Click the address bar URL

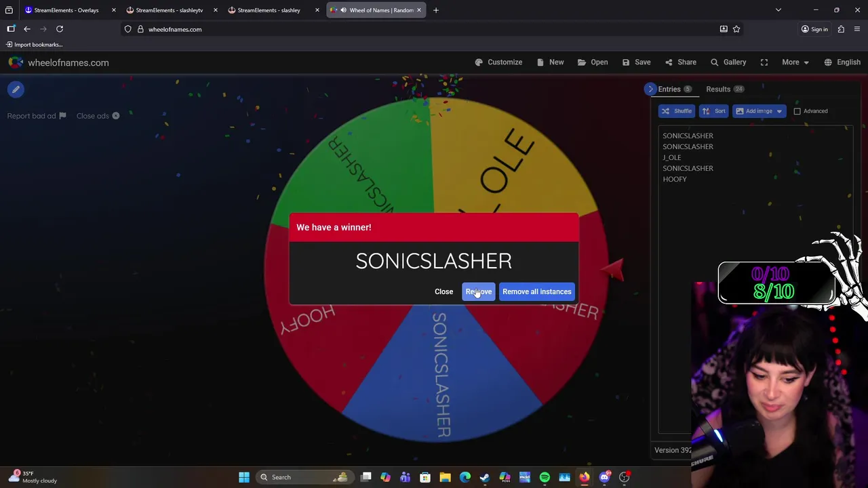(x=175, y=29)
